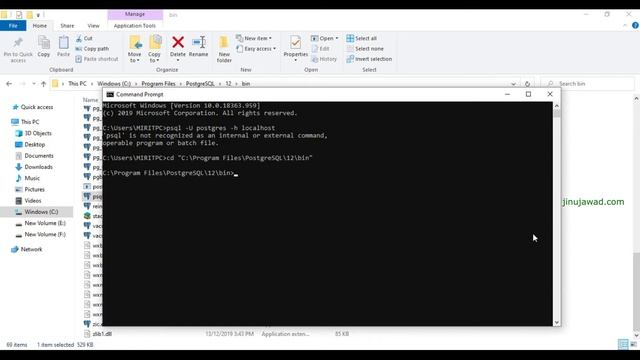Click the Copy ribbon icon
This screenshot has height=360, width=640.
(44, 42)
